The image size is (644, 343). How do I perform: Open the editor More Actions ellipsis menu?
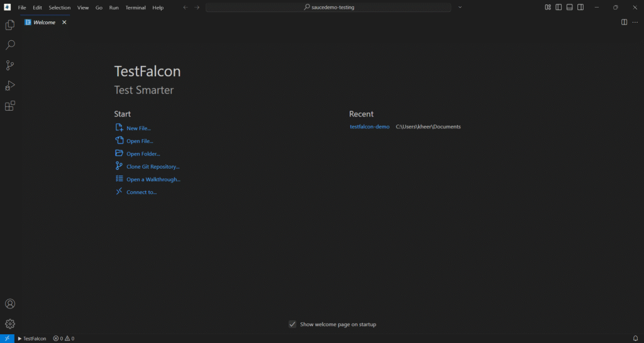[x=635, y=22]
